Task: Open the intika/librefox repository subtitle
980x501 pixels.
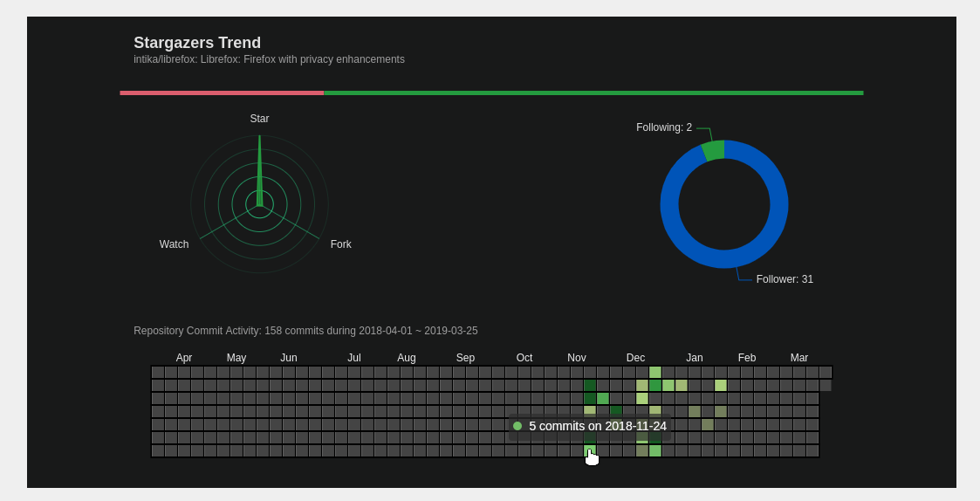Action: (269, 59)
